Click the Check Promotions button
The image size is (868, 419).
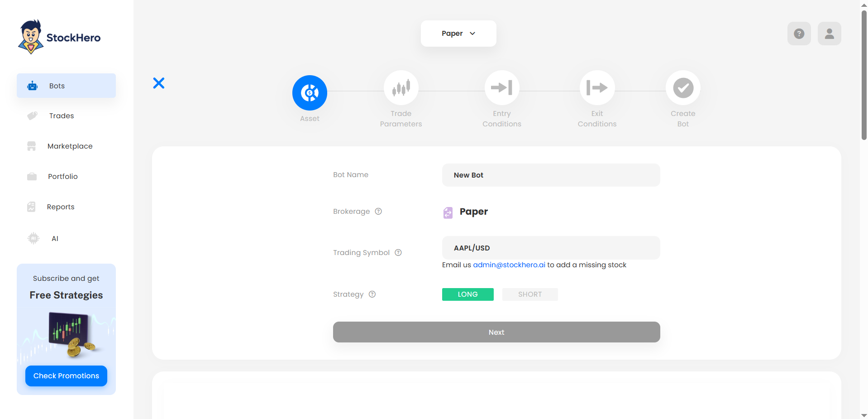coord(66,376)
